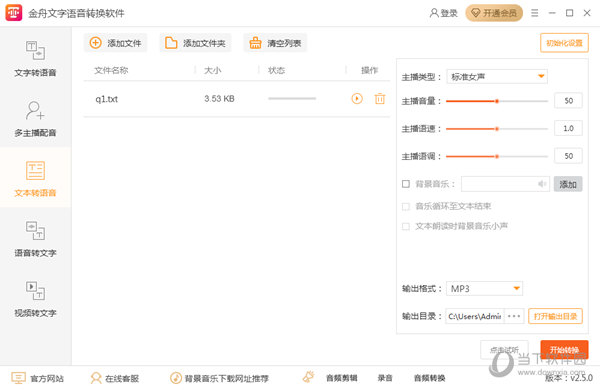The width and height of the screenshot is (600, 390).
Task: Open 在线客服 support link
Action: (x=115, y=378)
